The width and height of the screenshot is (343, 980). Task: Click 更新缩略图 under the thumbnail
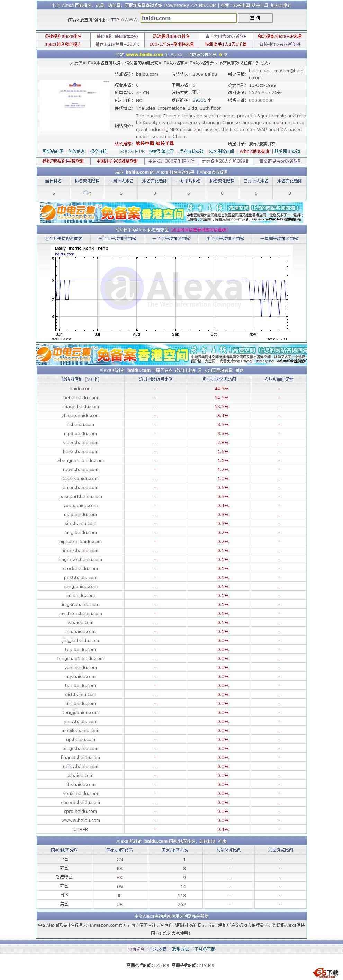[53, 152]
